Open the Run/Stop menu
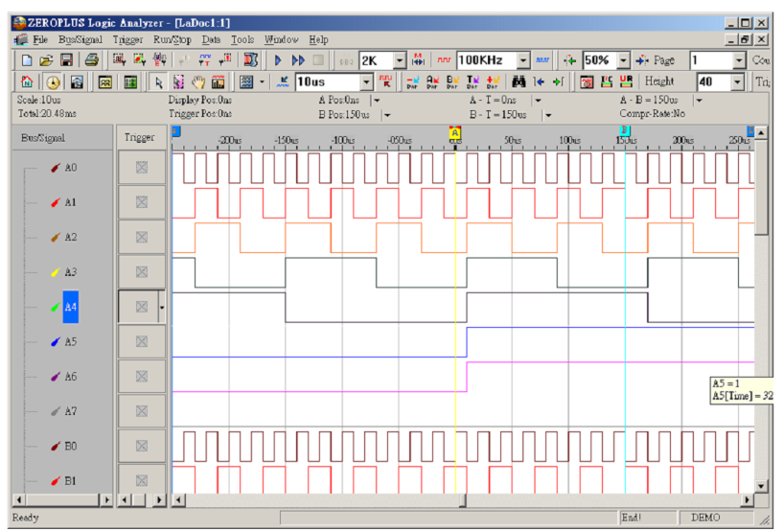 (172, 39)
